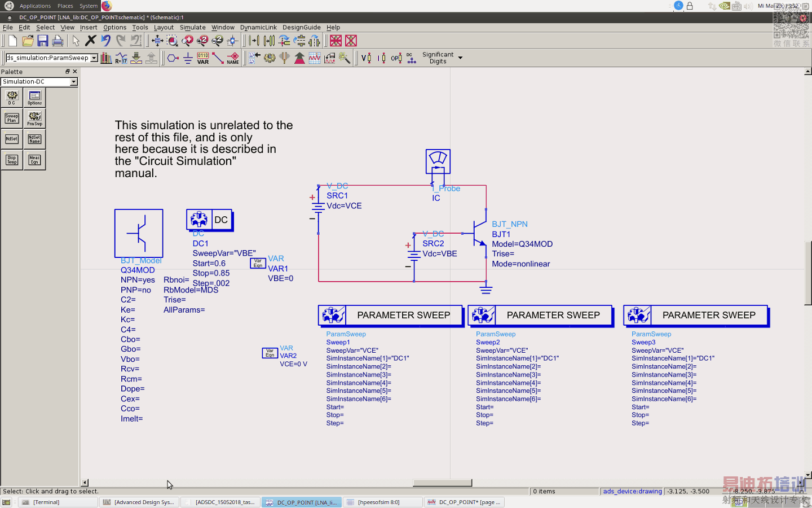
Task: Expand the Significant Digits dropdown arrow
Action: coord(460,58)
